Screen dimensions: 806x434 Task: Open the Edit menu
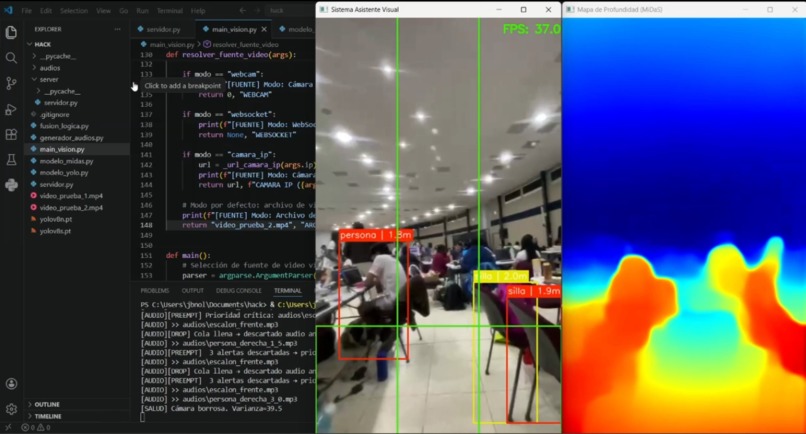[46, 10]
